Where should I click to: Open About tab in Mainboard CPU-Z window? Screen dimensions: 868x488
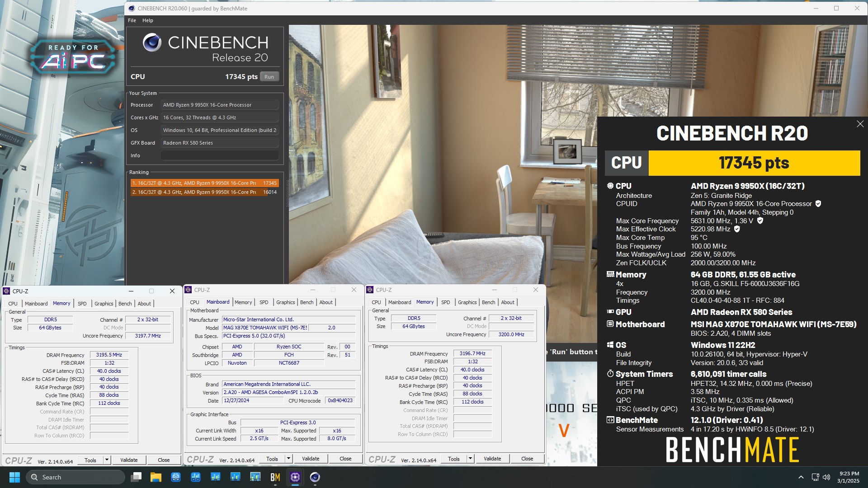coord(326,302)
